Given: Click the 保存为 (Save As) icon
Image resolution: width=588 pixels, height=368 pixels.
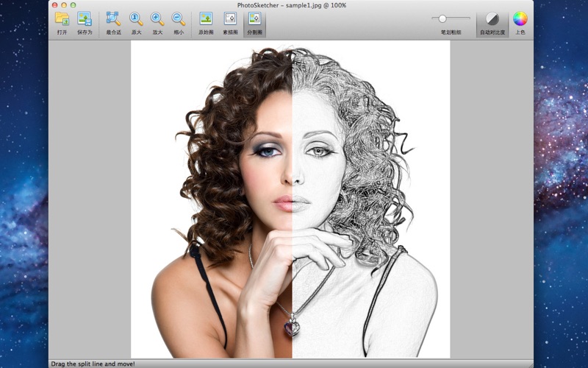Looking at the screenshot, I should tap(85, 19).
